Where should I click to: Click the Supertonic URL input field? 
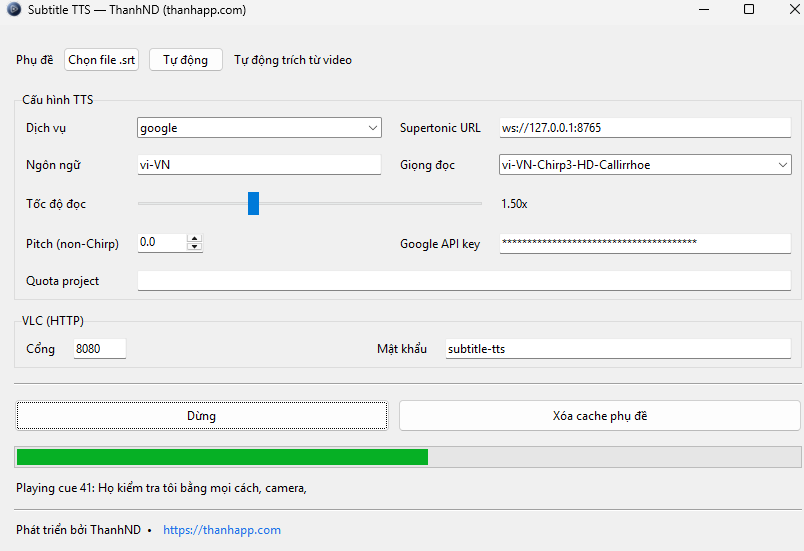[645, 128]
